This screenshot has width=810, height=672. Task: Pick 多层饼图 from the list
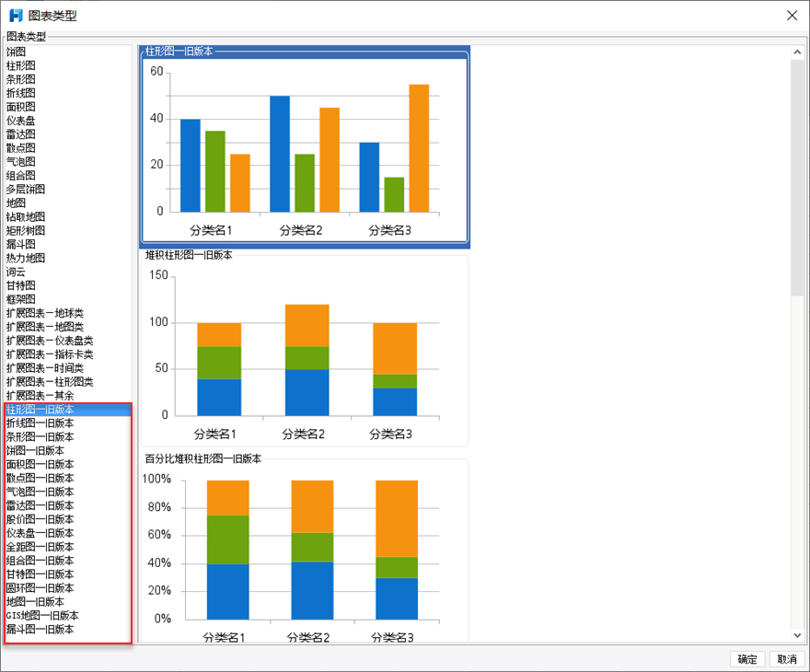tap(26, 189)
